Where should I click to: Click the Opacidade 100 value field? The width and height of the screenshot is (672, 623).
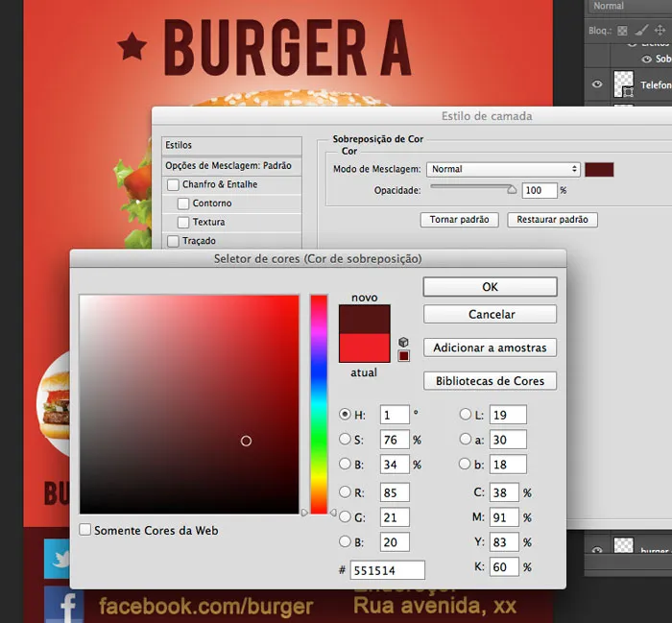point(540,190)
